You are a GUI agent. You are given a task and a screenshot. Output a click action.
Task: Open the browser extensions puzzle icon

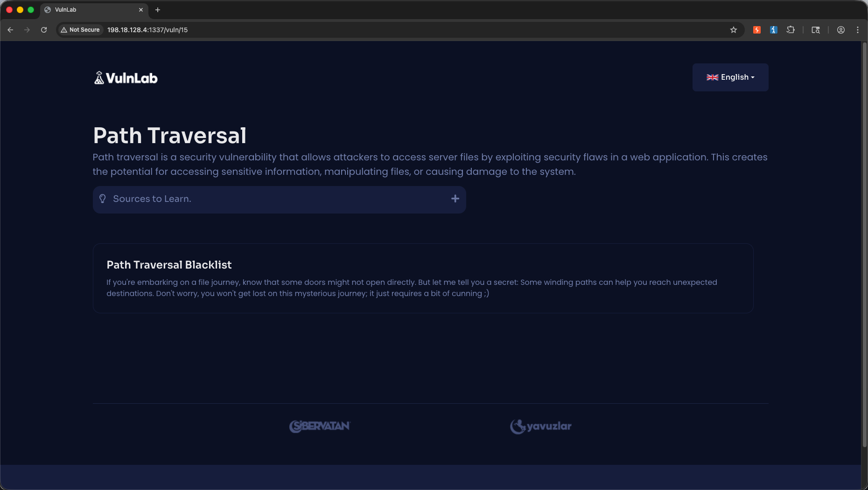791,30
